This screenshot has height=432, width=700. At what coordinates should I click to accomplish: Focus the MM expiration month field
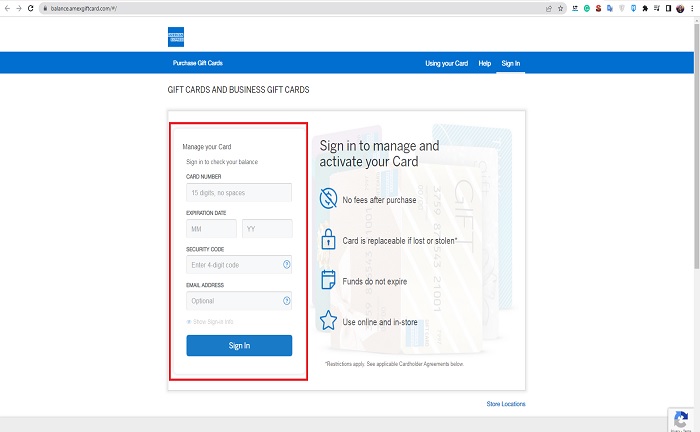211,228
